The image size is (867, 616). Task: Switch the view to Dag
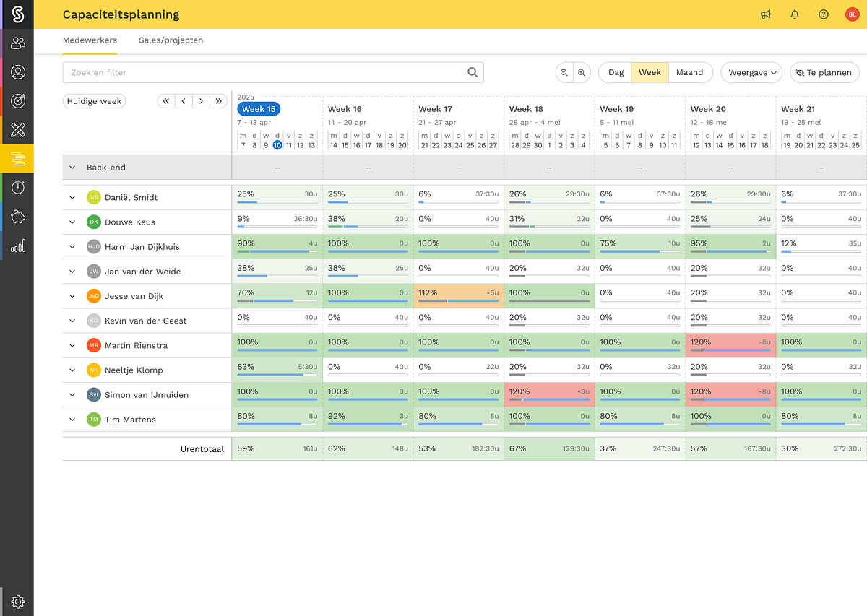tap(616, 72)
